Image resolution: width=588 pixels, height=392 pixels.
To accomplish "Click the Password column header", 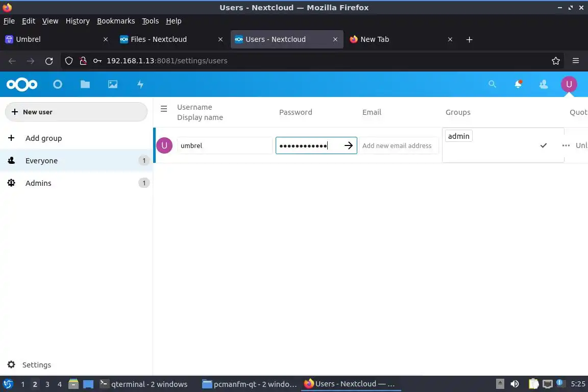I will (x=296, y=112).
